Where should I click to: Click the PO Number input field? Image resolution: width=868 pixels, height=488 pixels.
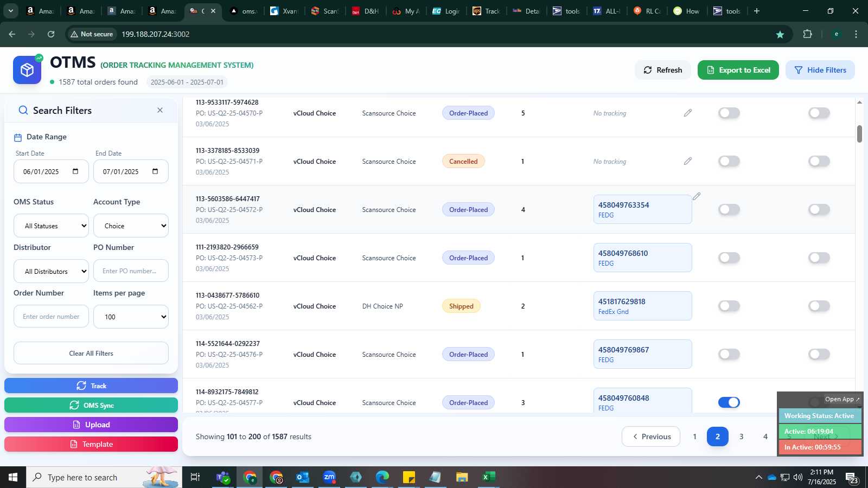(x=131, y=271)
